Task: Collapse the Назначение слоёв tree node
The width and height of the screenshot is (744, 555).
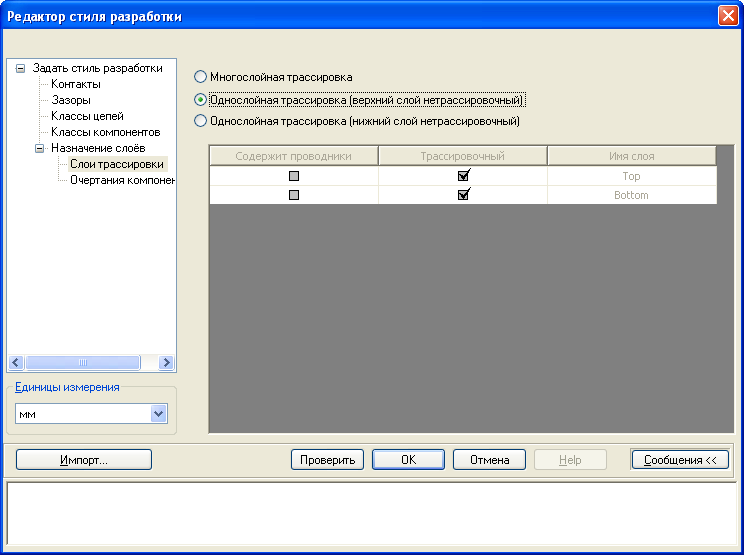Action: tap(39, 148)
